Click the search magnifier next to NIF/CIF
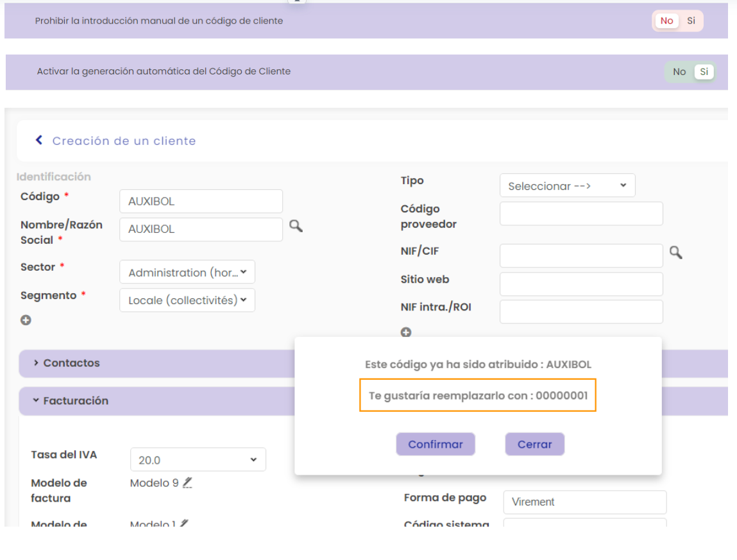The image size is (737, 560). 675,253
